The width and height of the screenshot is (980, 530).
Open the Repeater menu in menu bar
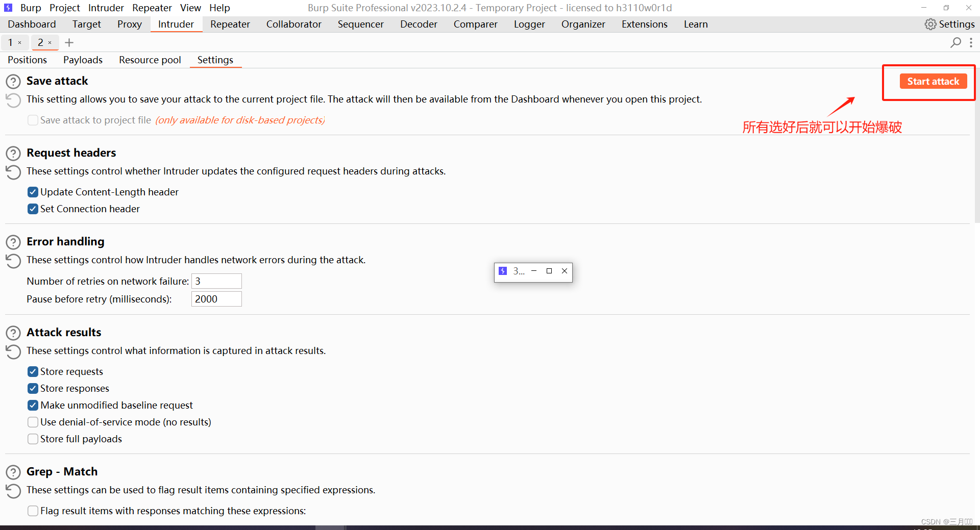152,8
